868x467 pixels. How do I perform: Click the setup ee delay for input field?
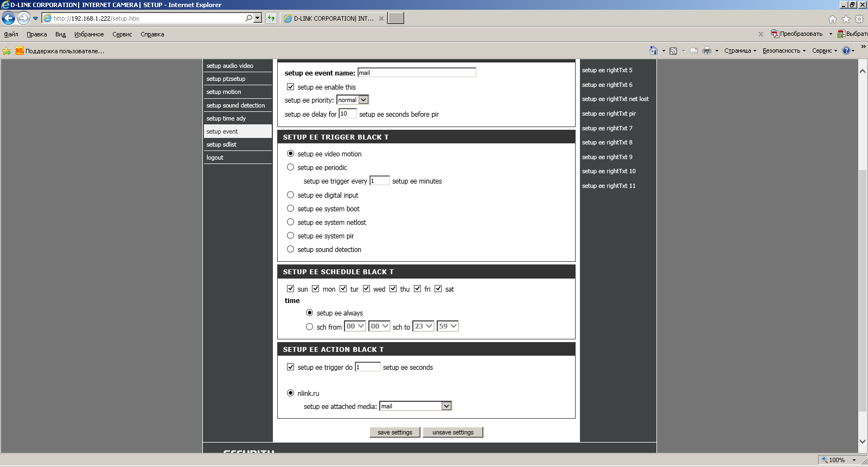click(x=348, y=113)
